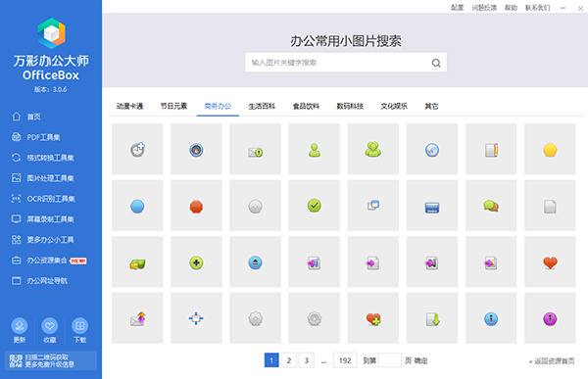This screenshot has width=588, height=379.
Task: Click the search magnifier icon
Action: pyautogui.click(x=436, y=63)
